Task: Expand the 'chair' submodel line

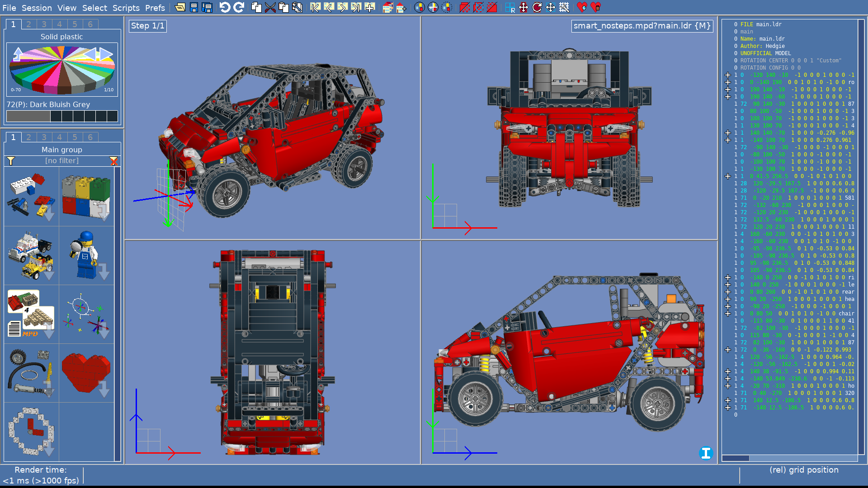Action: tap(728, 314)
